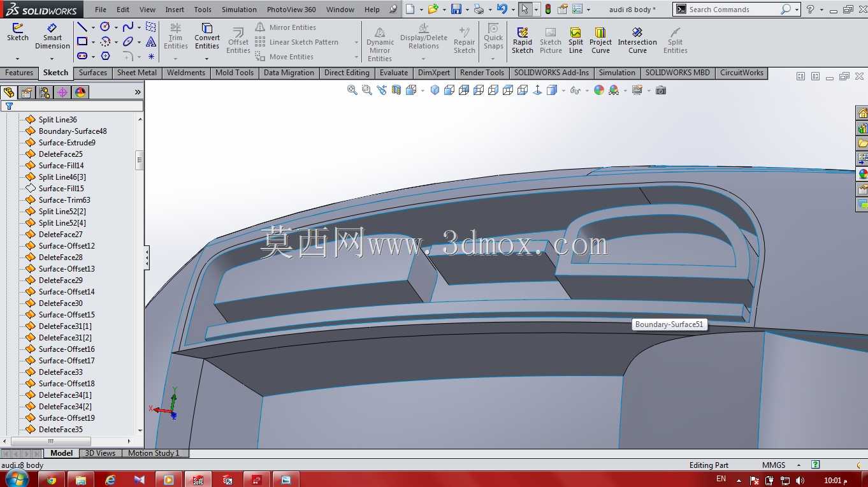Click the Rebuild traffic light icon
Screen dimensions: 868x487
point(547,10)
